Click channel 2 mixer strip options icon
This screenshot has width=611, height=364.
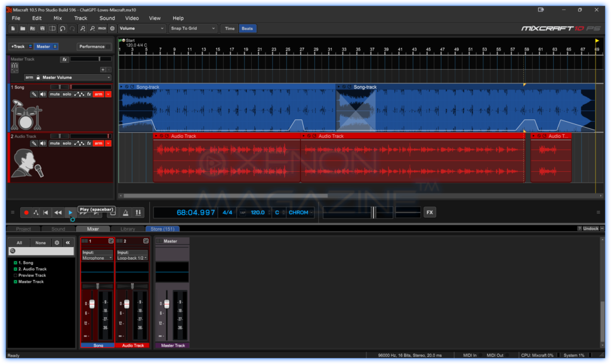click(146, 241)
